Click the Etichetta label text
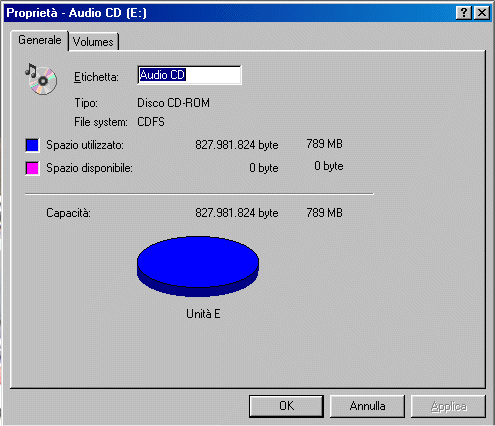The width and height of the screenshot is (495, 426). click(x=96, y=77)
